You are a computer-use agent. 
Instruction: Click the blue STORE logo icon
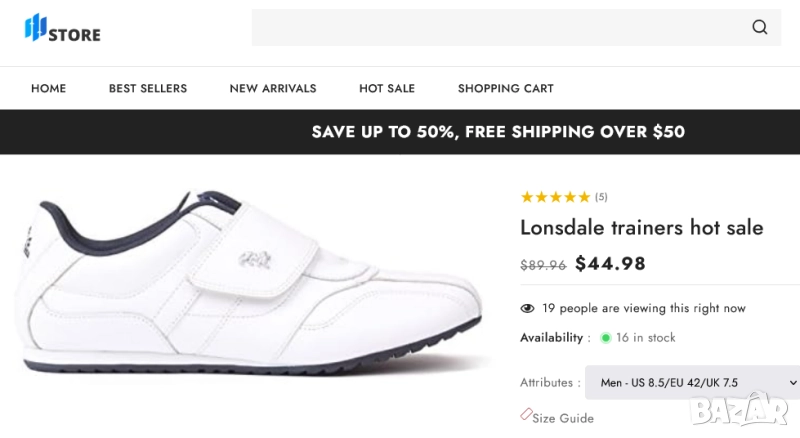point(37,28)
